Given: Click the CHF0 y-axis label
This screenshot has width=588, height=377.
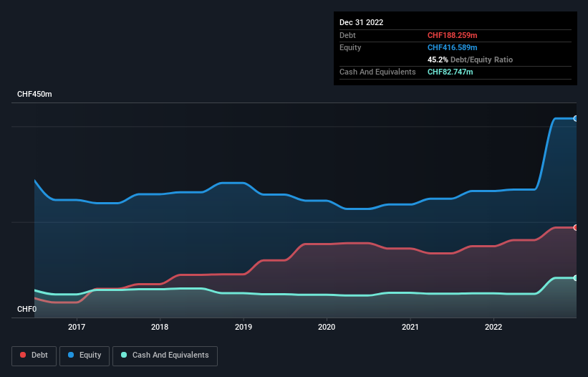Looking at the screenshot, I should (x=27, y=309).
